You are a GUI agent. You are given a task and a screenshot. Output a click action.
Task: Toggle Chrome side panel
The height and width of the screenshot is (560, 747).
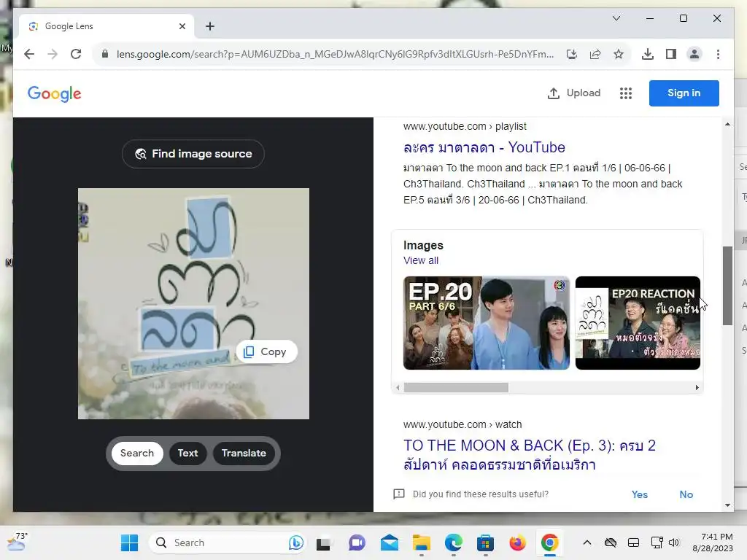click(x=671, y=54)
